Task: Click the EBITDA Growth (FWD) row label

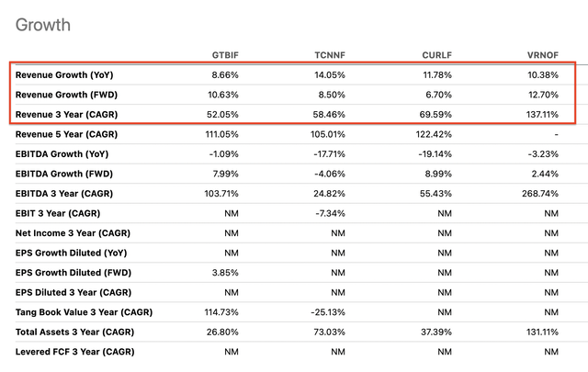Action: 62,175
